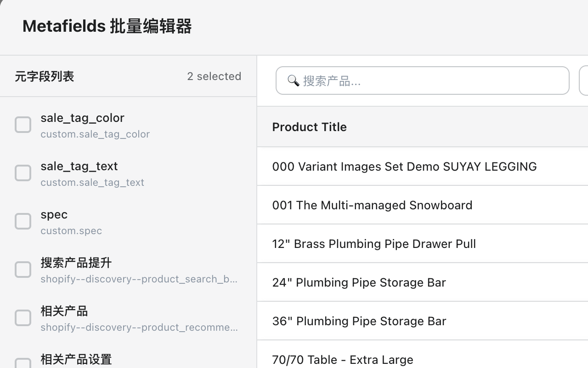Tick the sale_tag_color checkbox
The width and height of the screenshot is (588, 368).
[x=23, y=125]
